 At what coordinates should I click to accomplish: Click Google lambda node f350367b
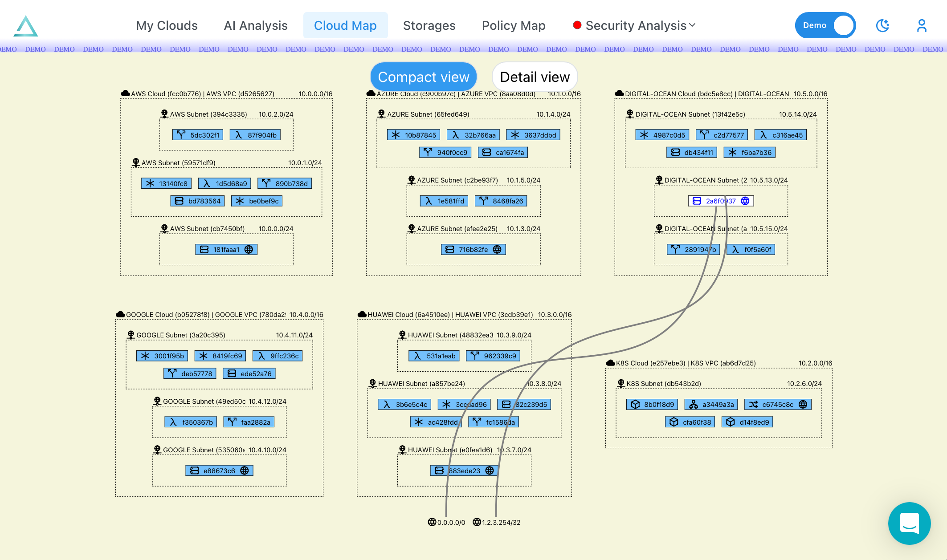coord(191,422)
